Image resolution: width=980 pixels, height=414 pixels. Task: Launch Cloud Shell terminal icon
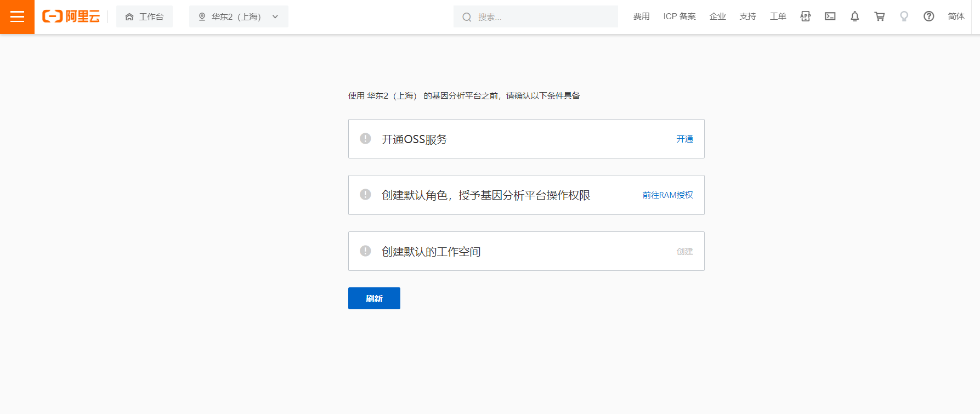(x=830, y=16)
